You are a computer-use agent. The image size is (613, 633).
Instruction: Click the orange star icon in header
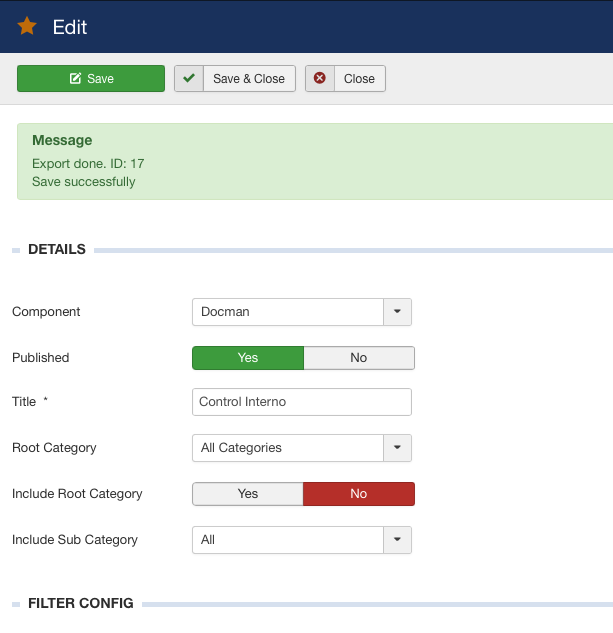coord(27,27)
